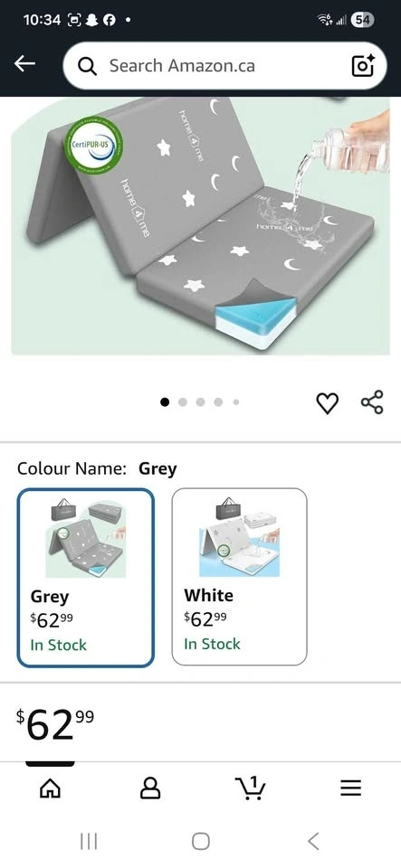Open the hamburger menu icon
Image resolution: width=401 pixels, height=868 pixels.
point(350,788)
